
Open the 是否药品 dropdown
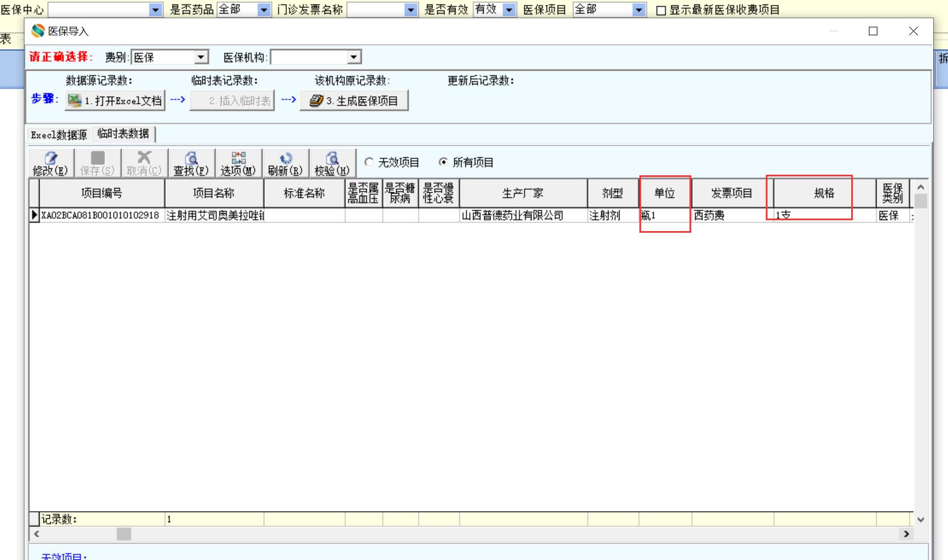point(264,10)
